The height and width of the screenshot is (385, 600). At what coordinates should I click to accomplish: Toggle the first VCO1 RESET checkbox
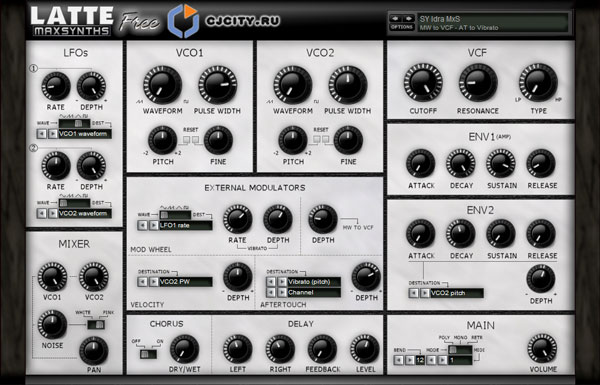[x=186, y=140]
